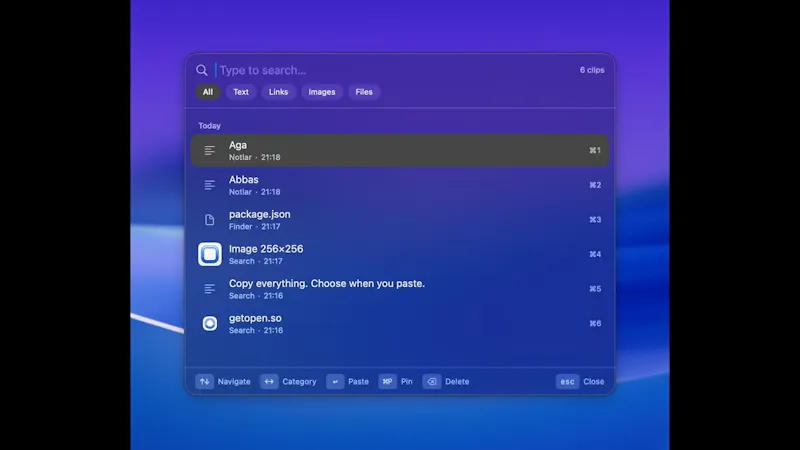The width and height of the screenshot is (800, 450).
Task: Click the Pin label in the footer
Action: click(x=407, y=382)
